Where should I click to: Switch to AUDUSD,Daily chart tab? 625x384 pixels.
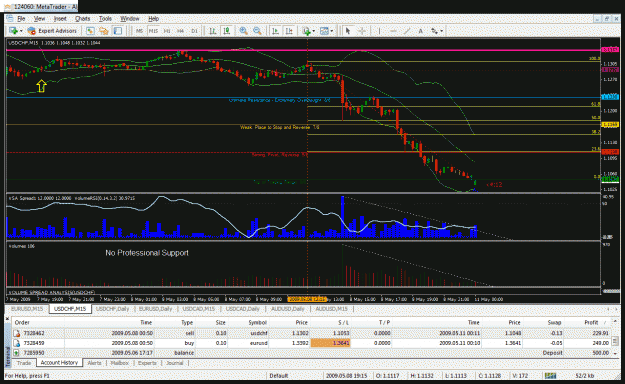coord(287,309)
